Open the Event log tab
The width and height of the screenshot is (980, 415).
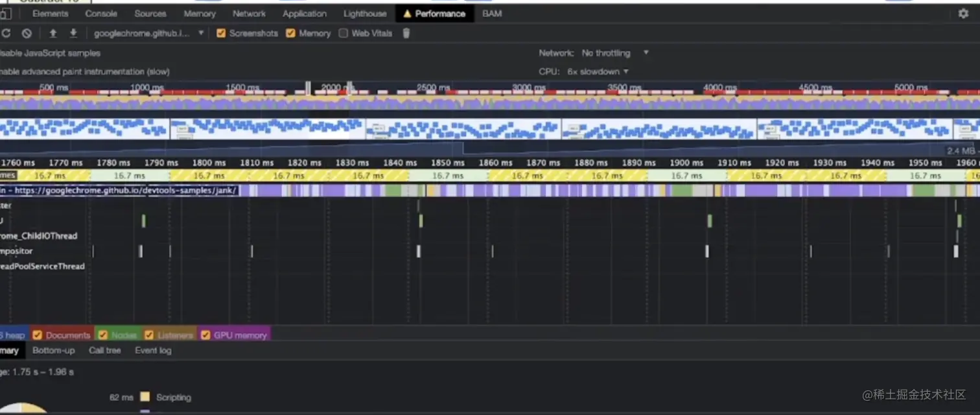153,350
